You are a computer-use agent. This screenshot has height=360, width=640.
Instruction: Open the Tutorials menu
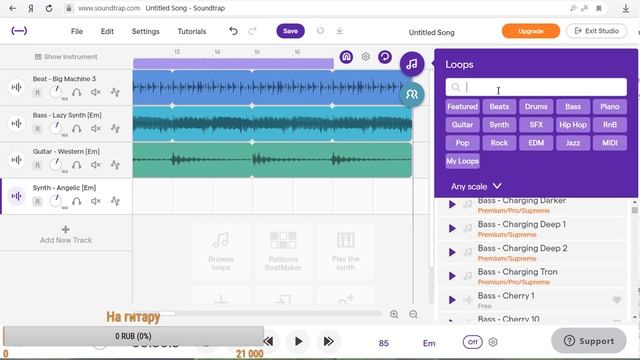(x=192, y=31)
